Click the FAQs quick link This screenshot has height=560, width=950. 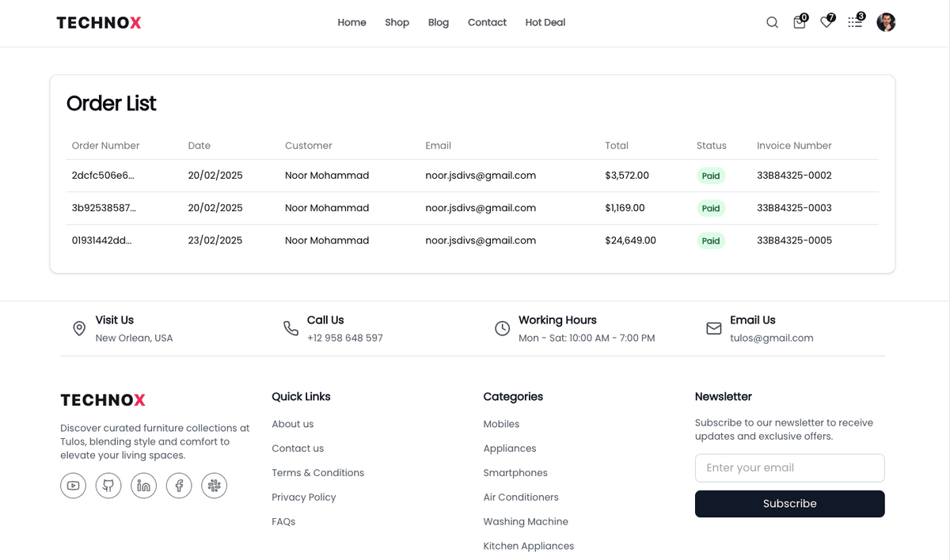point(283,521)
